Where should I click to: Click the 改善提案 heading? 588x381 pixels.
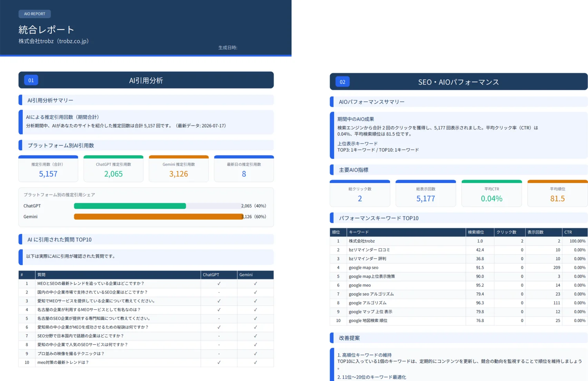coord(349,338)
